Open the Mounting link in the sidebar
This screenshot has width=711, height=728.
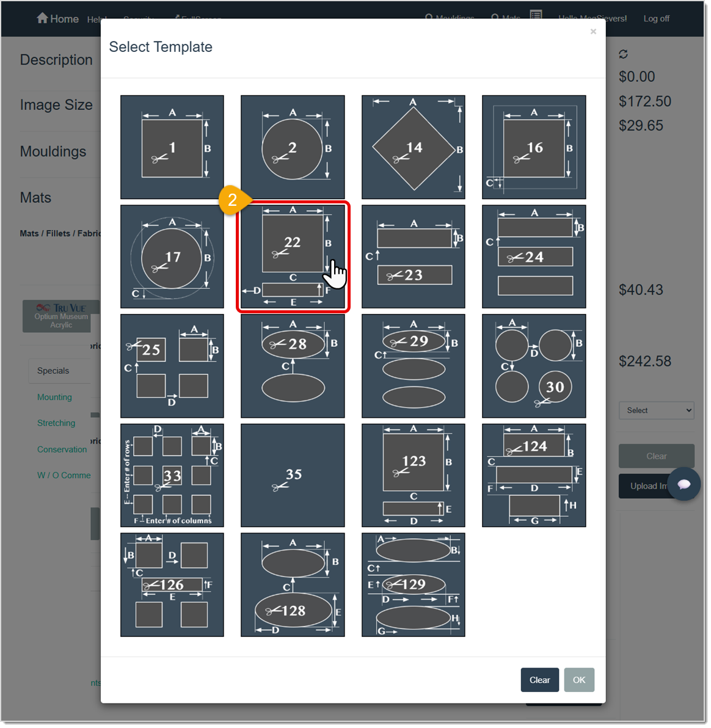[54, 397]
